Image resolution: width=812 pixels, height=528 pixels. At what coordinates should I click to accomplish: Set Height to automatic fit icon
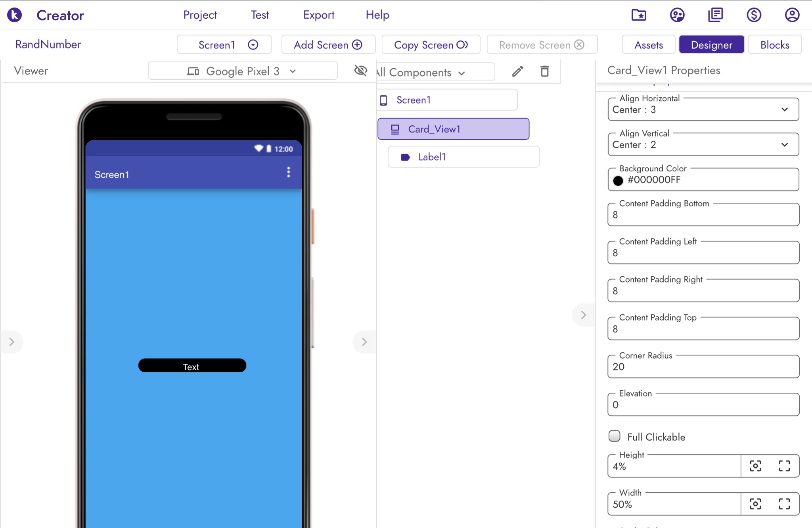(755, 466)
